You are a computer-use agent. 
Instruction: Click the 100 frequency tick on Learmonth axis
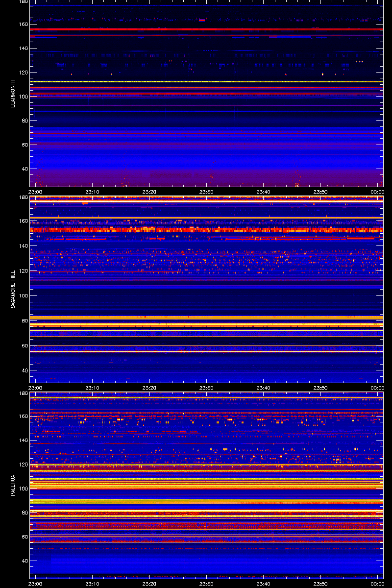click(x=24, y=97)
